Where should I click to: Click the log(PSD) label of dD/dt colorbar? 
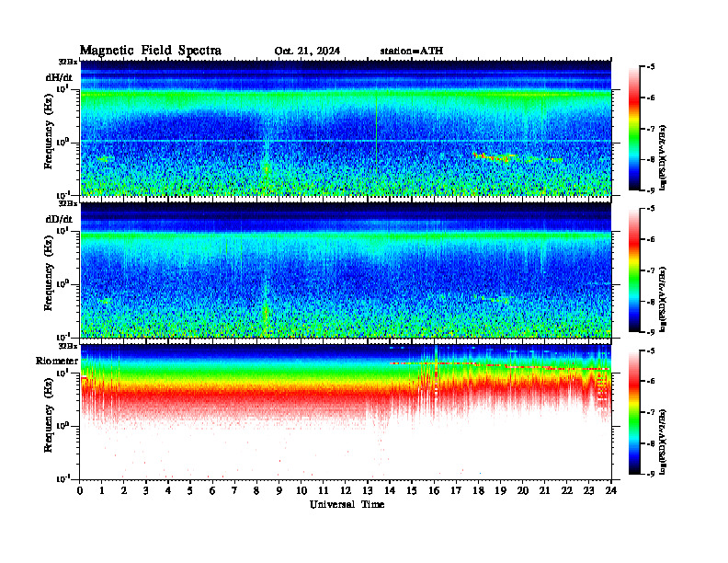click(x=663, y=299)
